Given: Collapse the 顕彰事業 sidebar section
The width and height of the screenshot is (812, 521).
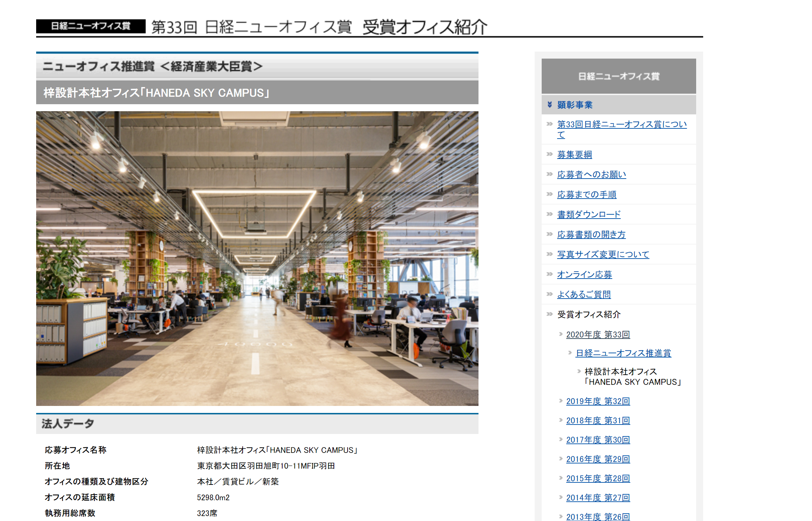Looking at the screenshot, I should click(575, 105).
